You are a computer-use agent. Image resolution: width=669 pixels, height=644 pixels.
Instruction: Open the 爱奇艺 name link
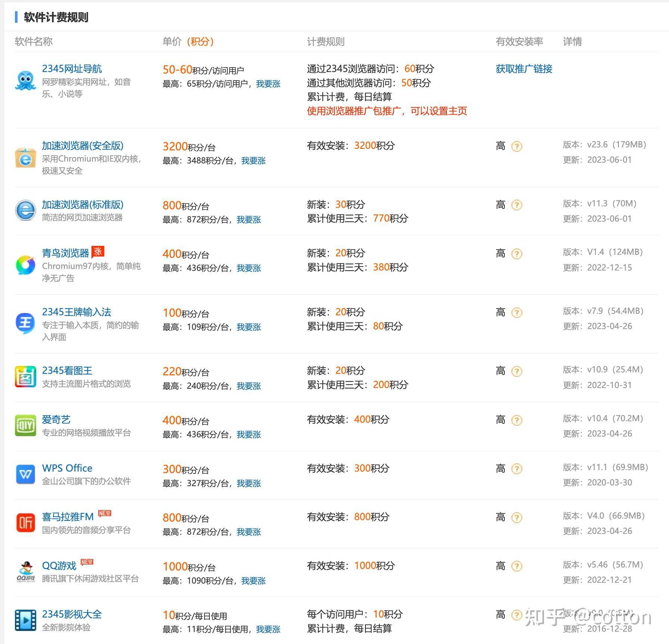[x=56, y=419]
